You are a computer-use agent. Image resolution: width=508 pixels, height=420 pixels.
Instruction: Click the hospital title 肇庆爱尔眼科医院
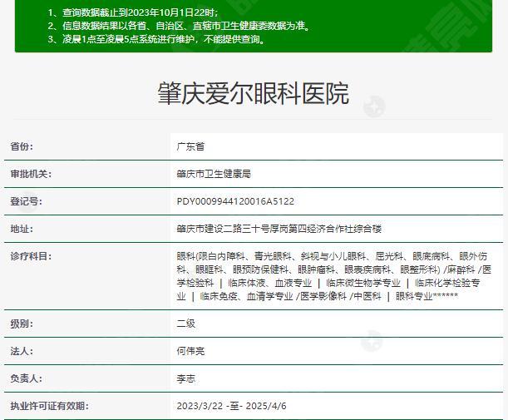(x=253, y=94)
